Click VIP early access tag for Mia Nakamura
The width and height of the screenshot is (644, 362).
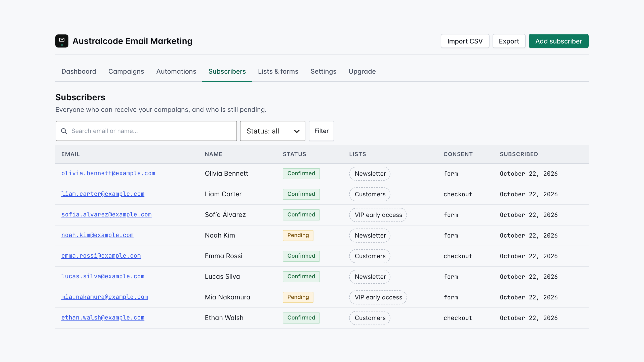tap(378, 297)
